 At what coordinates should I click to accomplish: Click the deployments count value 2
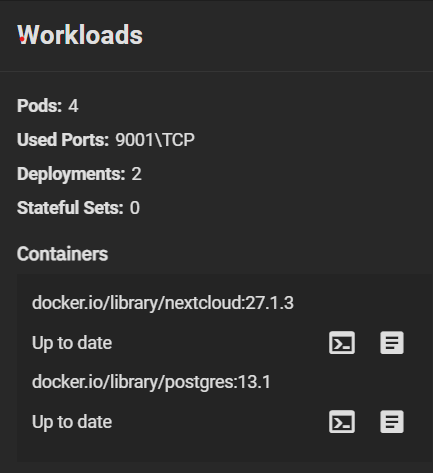tap(136, 174)
